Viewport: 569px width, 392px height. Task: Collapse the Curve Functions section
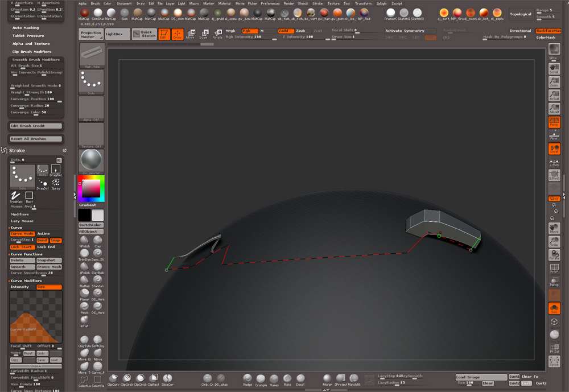point(26,254)
